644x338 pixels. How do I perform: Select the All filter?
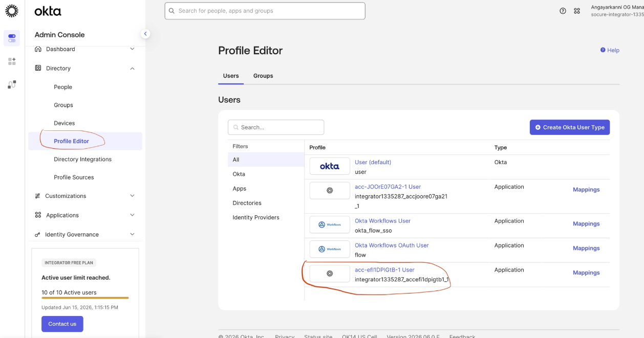pyautogui.click(x=266, y=160)
